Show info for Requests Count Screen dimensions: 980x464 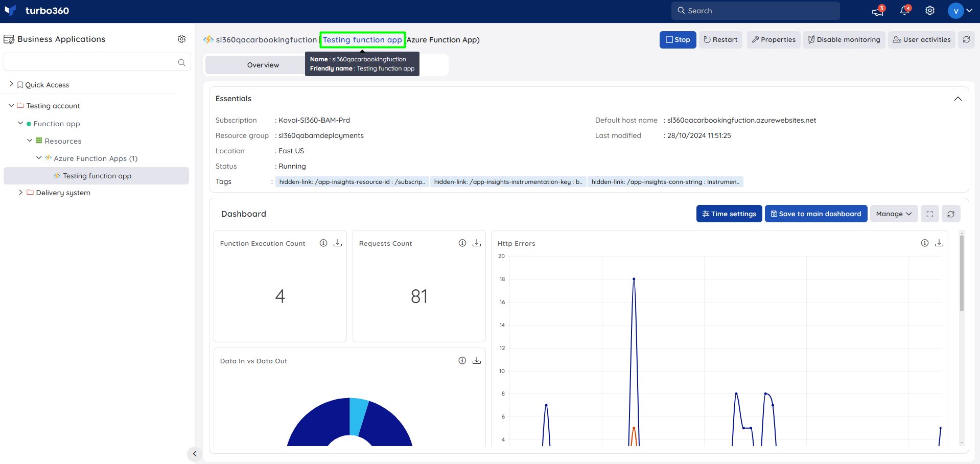[x=462, y=243]
